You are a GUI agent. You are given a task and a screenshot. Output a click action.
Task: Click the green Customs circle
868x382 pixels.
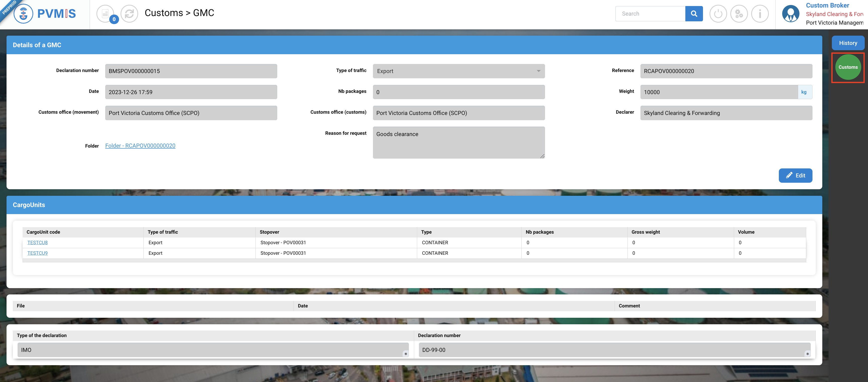pyautogui.click(x=848, y=67)
